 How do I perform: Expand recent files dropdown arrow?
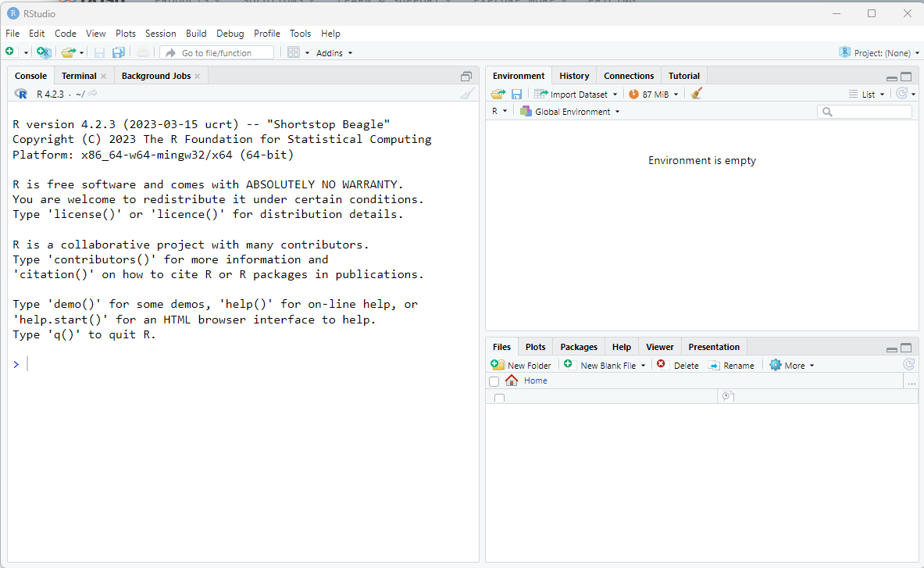(81, 53)
